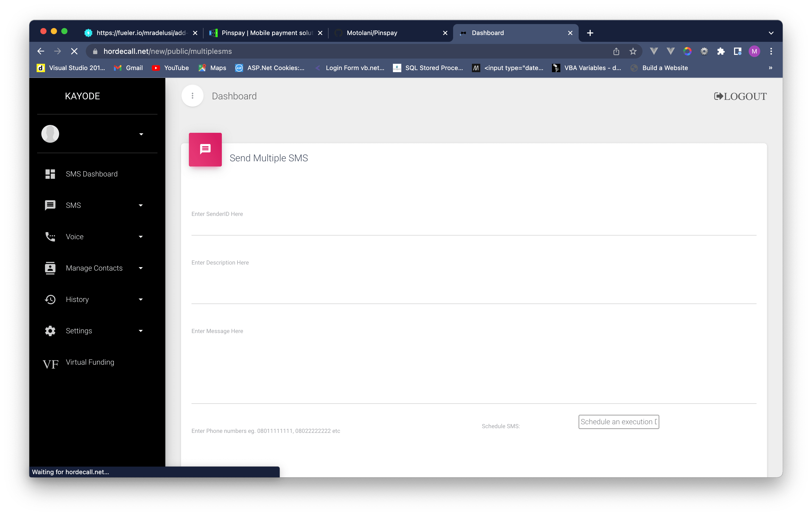Go back with browser back arrow

tap(41, 51)
